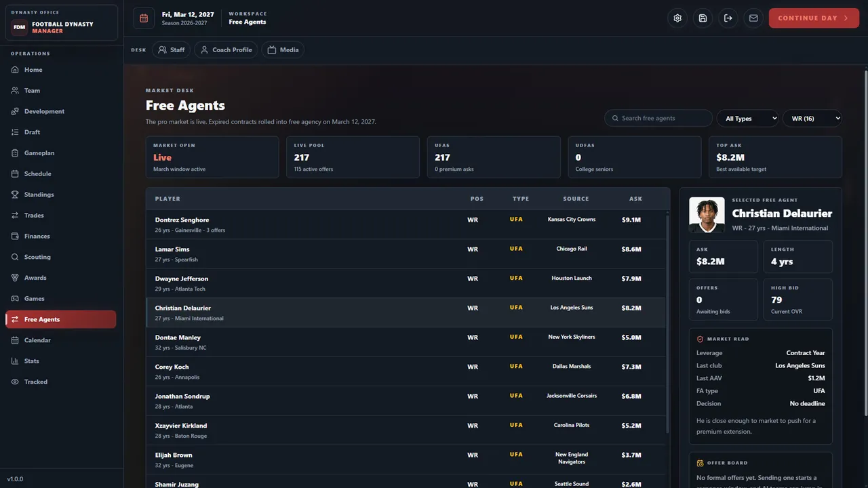This screenshot has width=868, height=488.
Task: Click the save game icon
Action: (703, 18)
